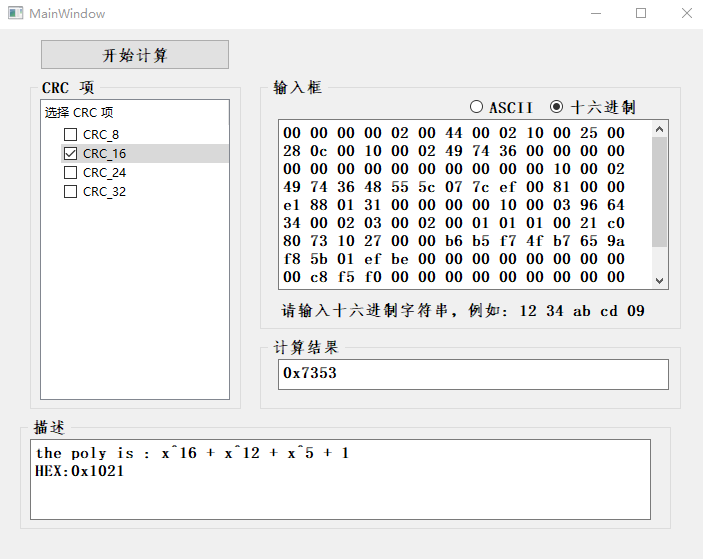Click the hint text 请输入十六进制字符串
Screen dimensions: 703x559
365,310
